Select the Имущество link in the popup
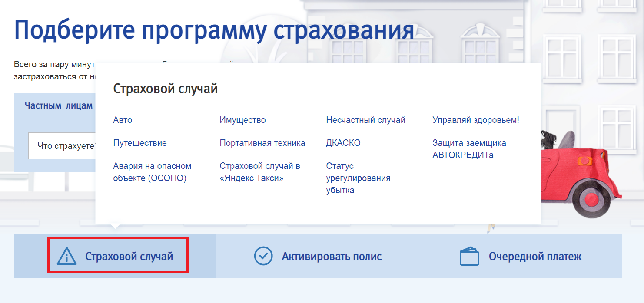 (242, 120)
